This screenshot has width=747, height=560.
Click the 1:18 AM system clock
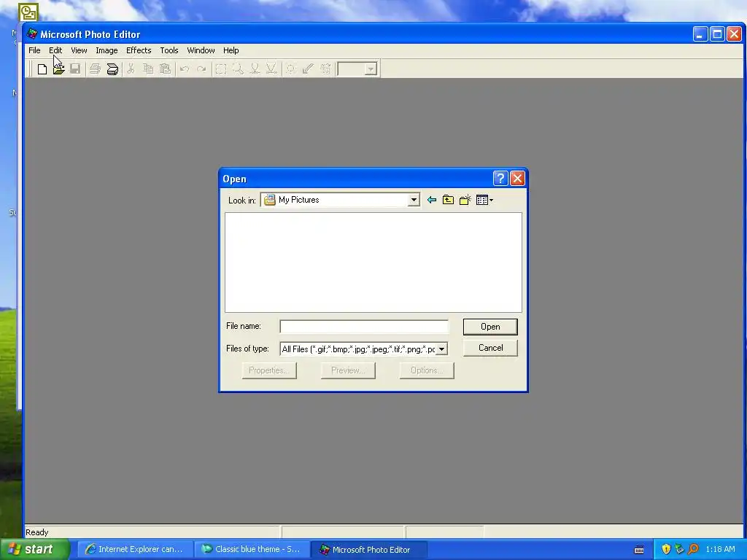720,550
